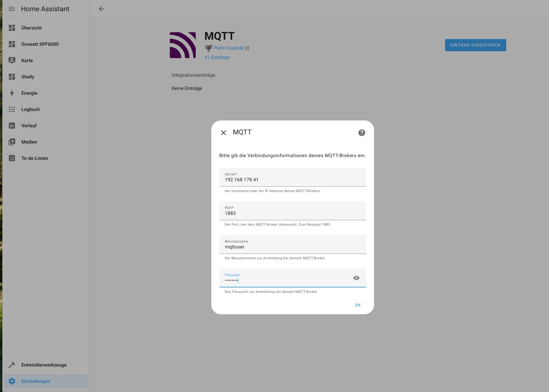
Task: Close the MQTT dialog with X
Action: point(224,133)
